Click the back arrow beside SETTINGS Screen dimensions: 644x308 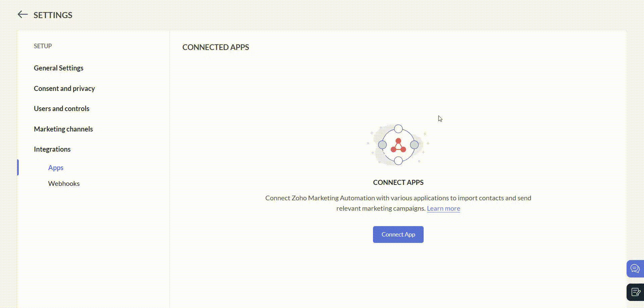22,14
